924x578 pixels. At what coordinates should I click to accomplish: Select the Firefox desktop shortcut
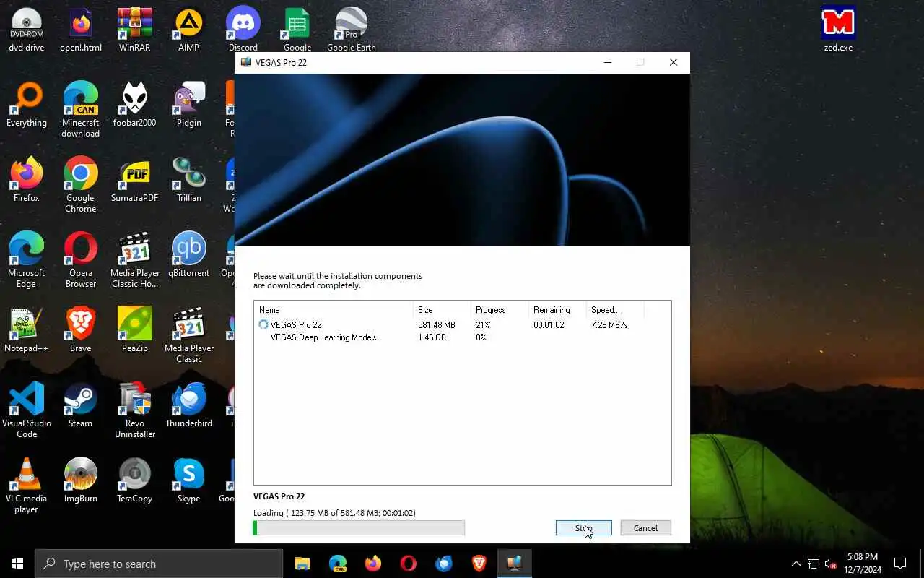coord(27,181)
